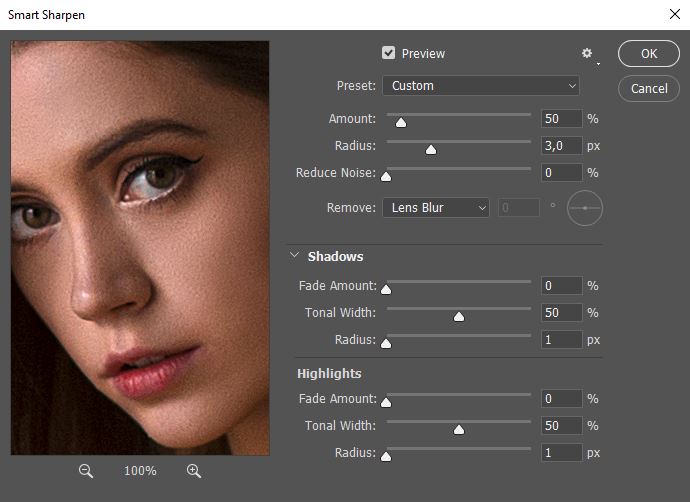Image resolution: width=690 pixels, height=502 pixels.
Task: Close the Smart Sharpen dialog
Action: (x=673, y=15)
